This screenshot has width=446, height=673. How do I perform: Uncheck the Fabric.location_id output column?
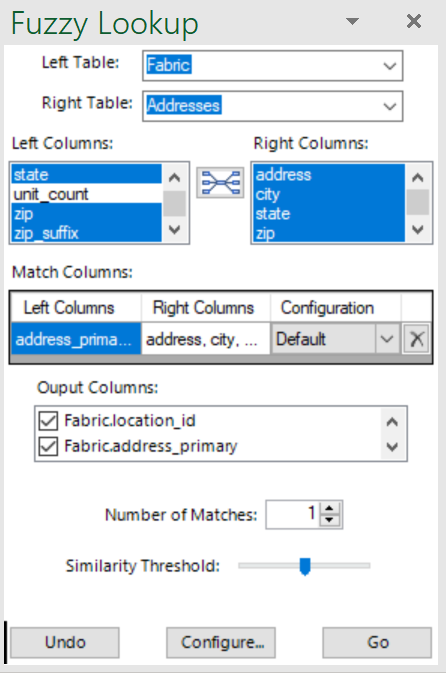click(x=48, y=421)
